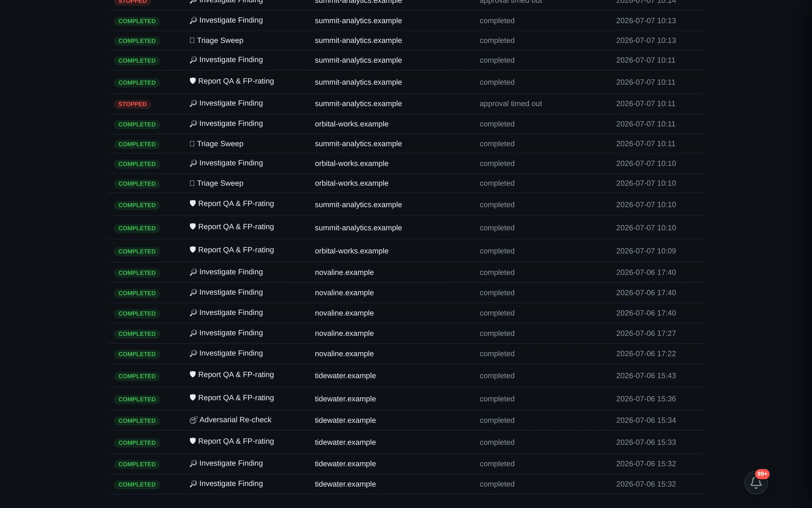812x508 pixels.
Task: Click shield icon of the 15:33 tidewater report
Action: coord(193,441)
